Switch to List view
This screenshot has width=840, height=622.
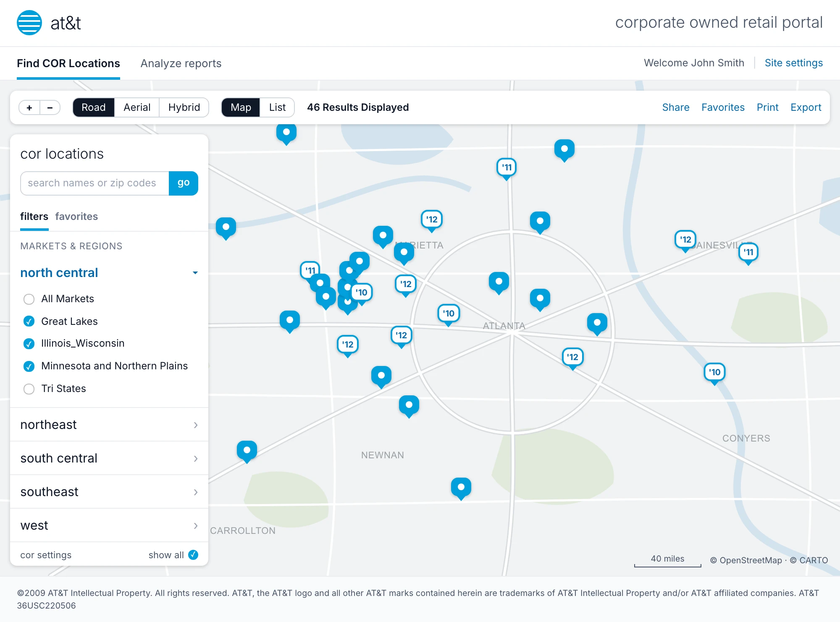[x=277, y=107]
